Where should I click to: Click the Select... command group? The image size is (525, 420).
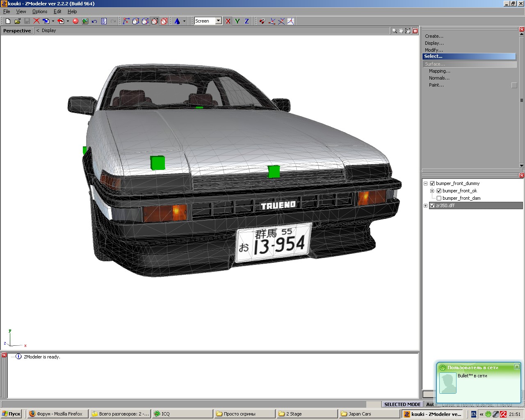coord(469,57)
